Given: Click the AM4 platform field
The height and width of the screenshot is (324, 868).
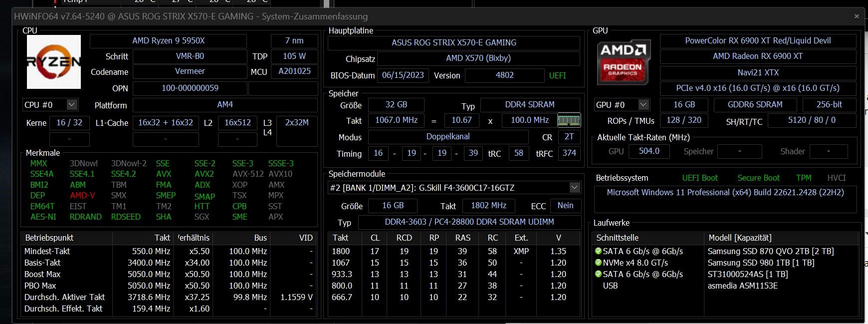Looking at the screenshot, I should coord(225,105).
